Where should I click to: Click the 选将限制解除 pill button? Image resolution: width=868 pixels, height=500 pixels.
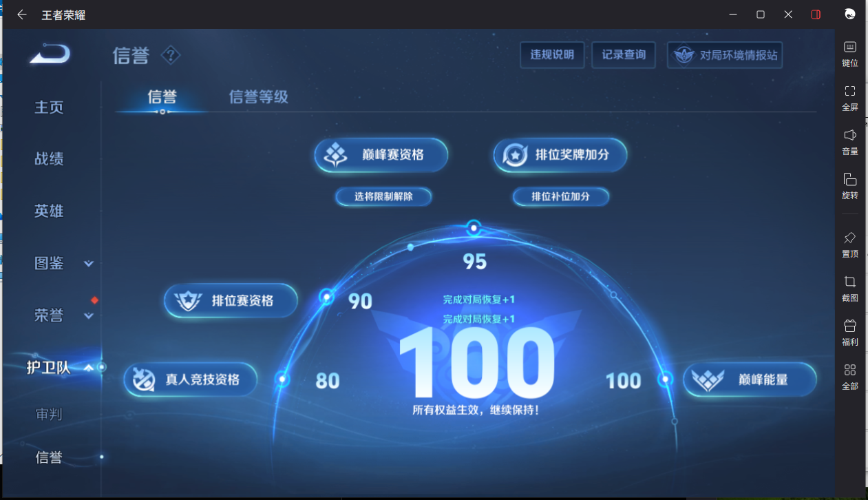tap(383, 197)
